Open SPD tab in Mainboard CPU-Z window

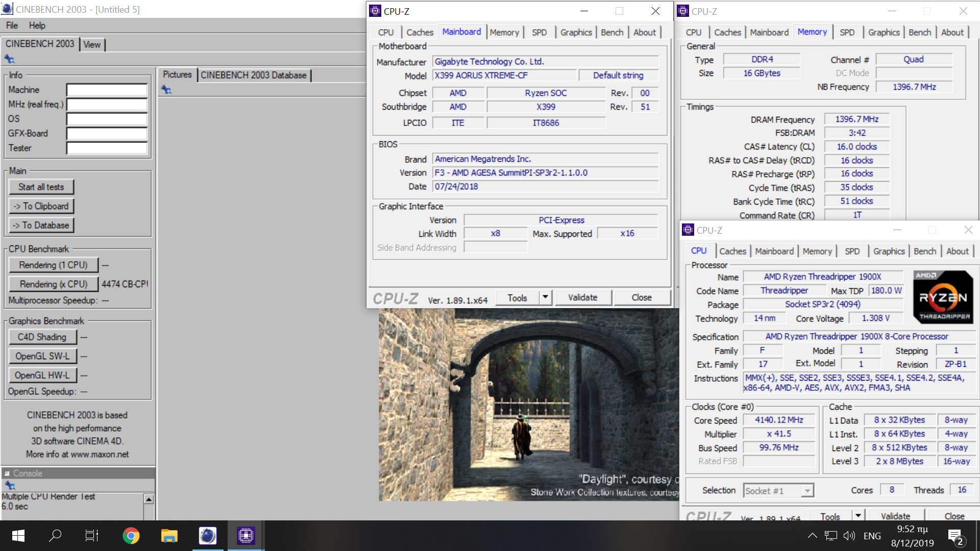pos(539,32)
